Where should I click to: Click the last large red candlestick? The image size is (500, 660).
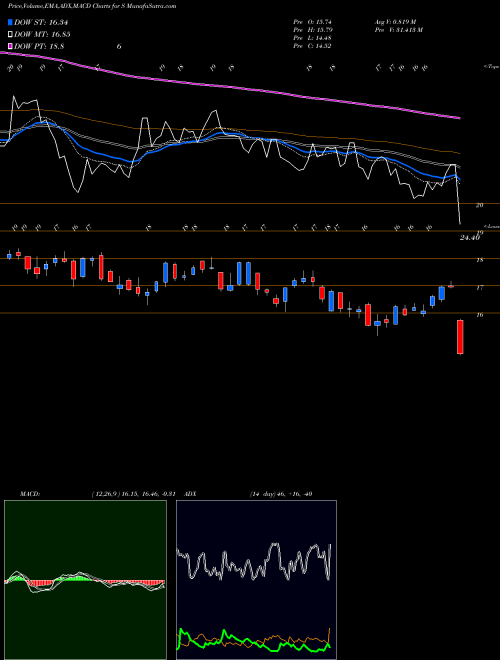(460, 337)
